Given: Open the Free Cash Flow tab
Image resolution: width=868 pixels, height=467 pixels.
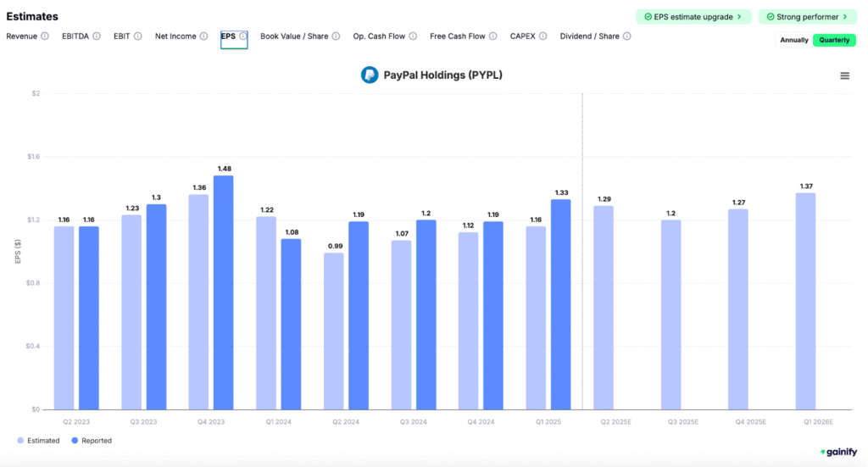Looking at the screenshot, I should [457, 36].
